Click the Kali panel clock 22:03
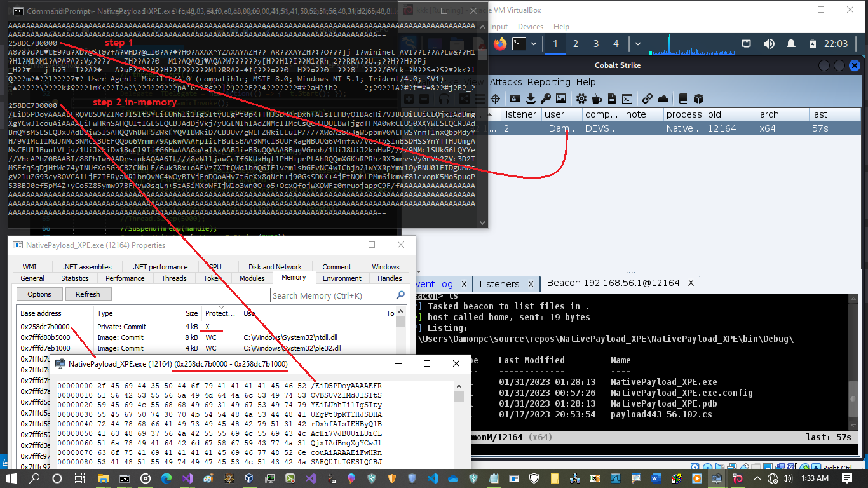Viewport: 868px width, 488px height. click(836, 44)
